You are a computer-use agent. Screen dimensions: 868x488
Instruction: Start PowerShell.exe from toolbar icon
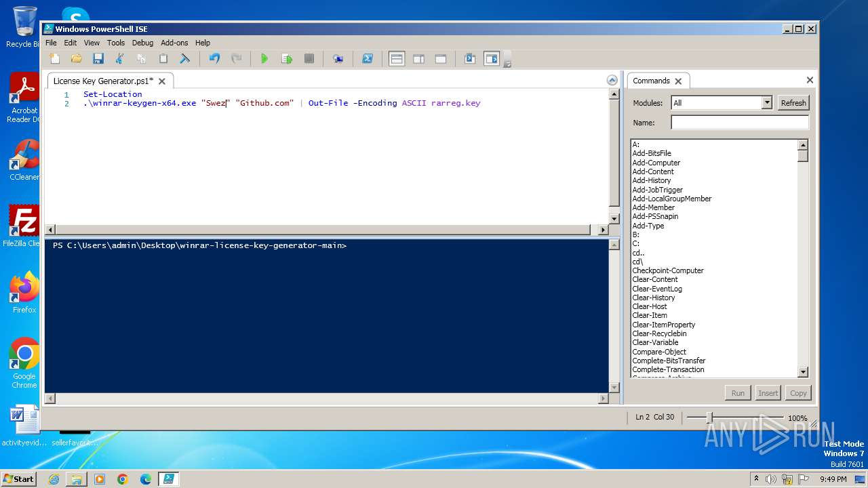(367, 59)
